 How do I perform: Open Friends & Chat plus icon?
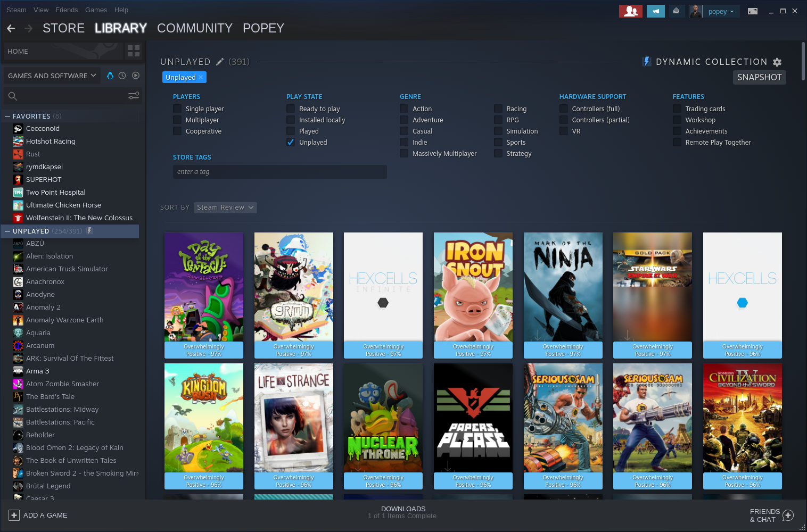pyautogui.click(x=788, y=516)
